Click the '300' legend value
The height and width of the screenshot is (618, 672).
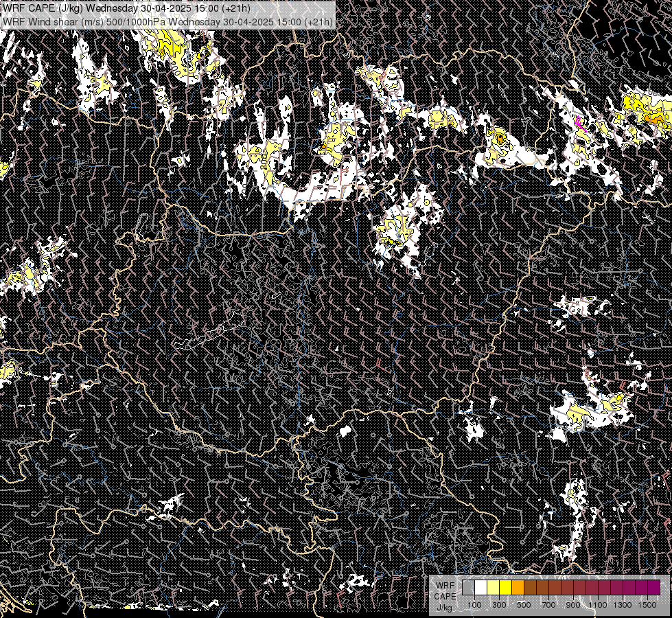tap(499, 605)
